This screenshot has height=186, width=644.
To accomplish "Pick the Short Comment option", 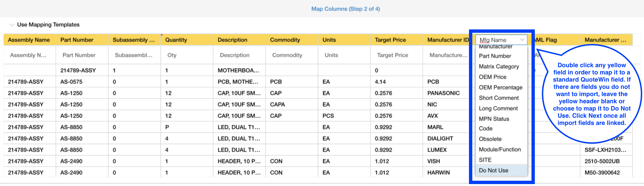I will pos(499,98).
